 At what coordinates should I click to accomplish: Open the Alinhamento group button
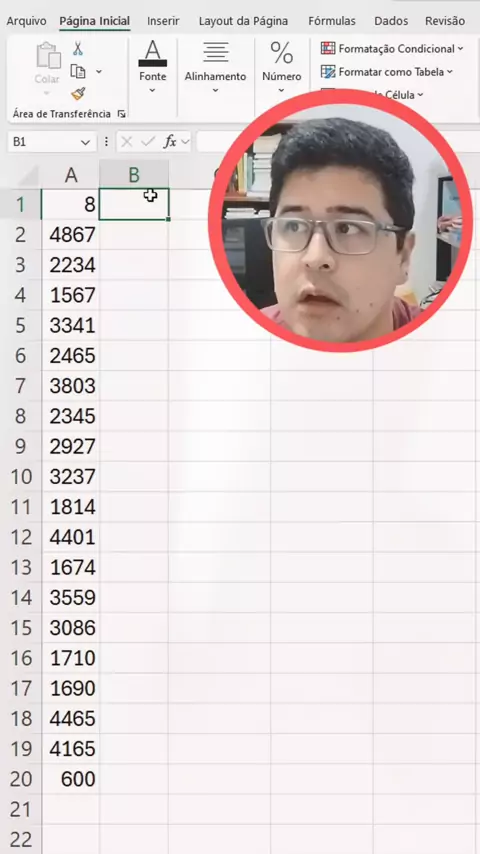click(215, 66)
